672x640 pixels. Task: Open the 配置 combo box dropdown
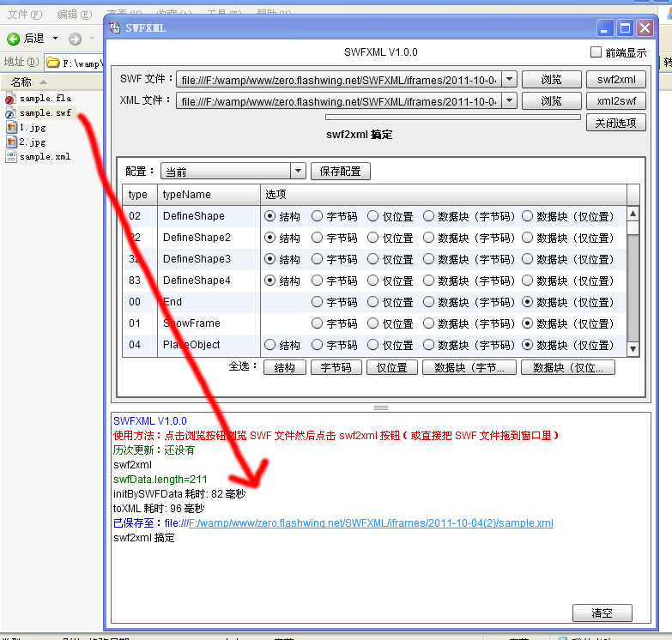pos(298,172)
